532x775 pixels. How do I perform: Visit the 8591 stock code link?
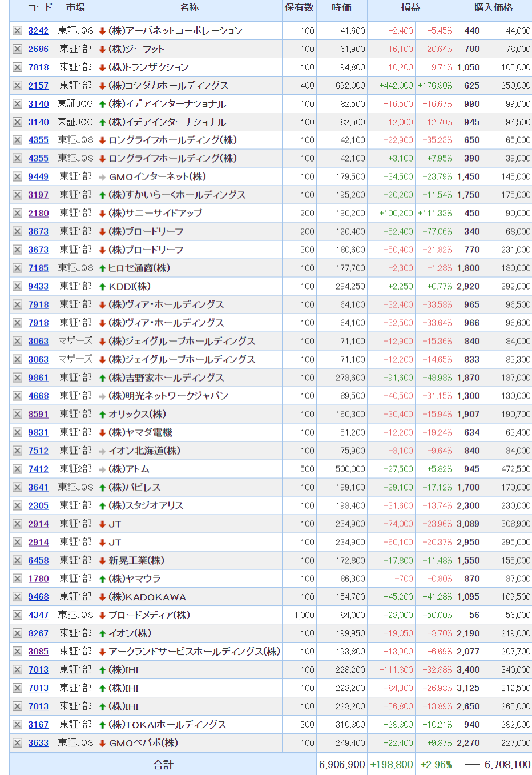(x=38, y=415)
